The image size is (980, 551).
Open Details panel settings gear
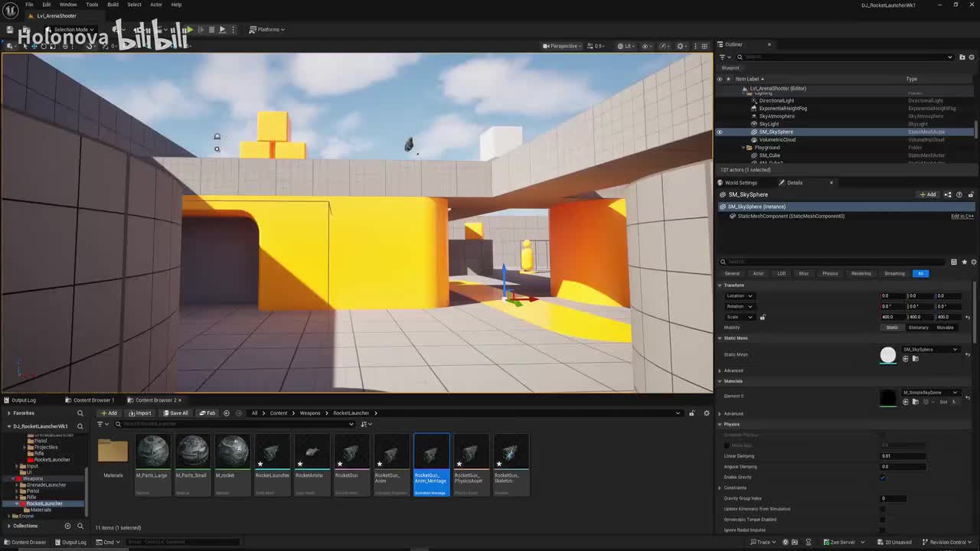click(x=973, y=262)
